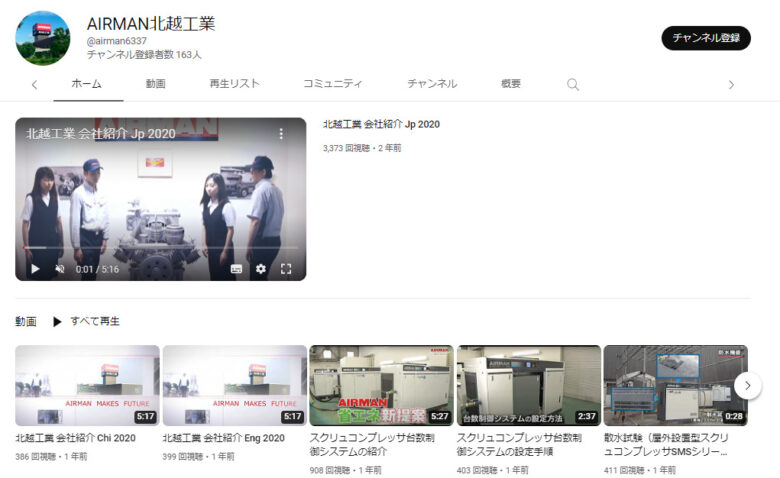The width and height of the screenshot is (780, 478).
Task: Advance video shelf with right arrow button
Action: click(747, 385)
